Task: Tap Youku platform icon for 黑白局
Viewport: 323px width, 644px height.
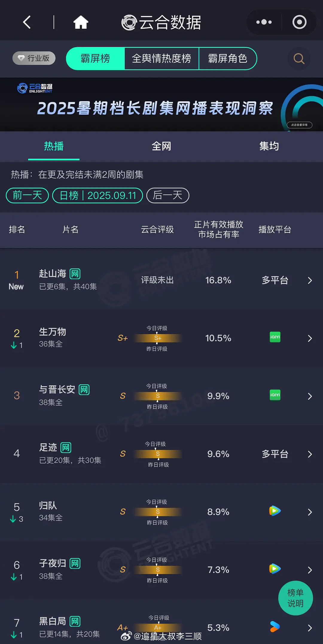Action: pyautogui.click(x=275, y=627)
